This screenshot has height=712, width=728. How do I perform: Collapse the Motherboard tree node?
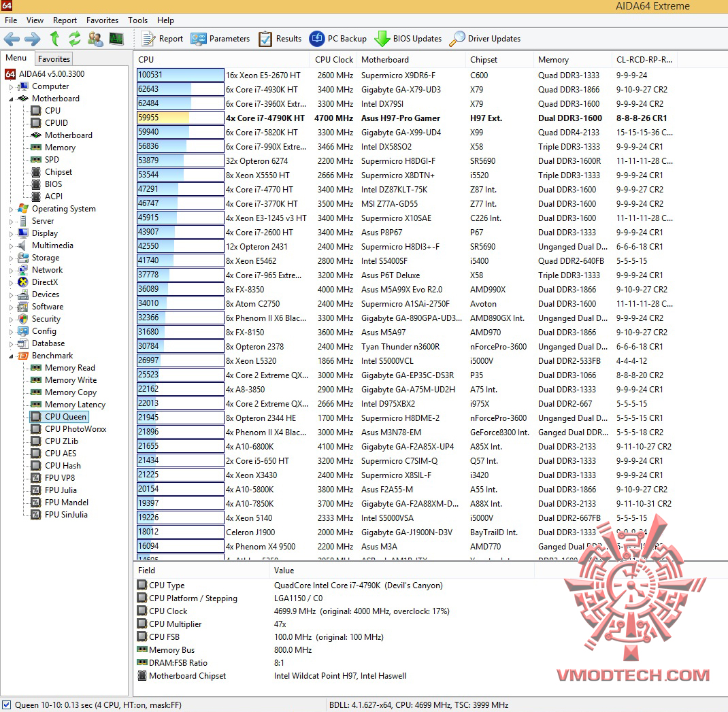pos(11,99)
